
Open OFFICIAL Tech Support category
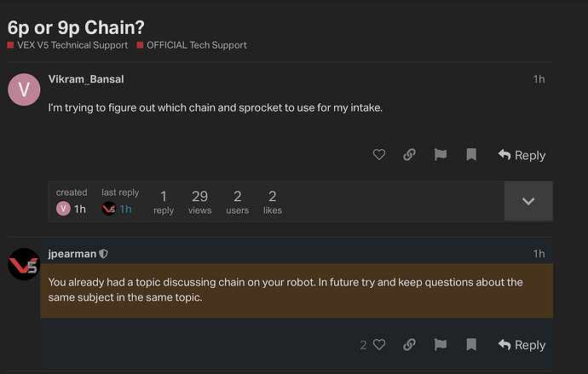[x=196, y=44]
